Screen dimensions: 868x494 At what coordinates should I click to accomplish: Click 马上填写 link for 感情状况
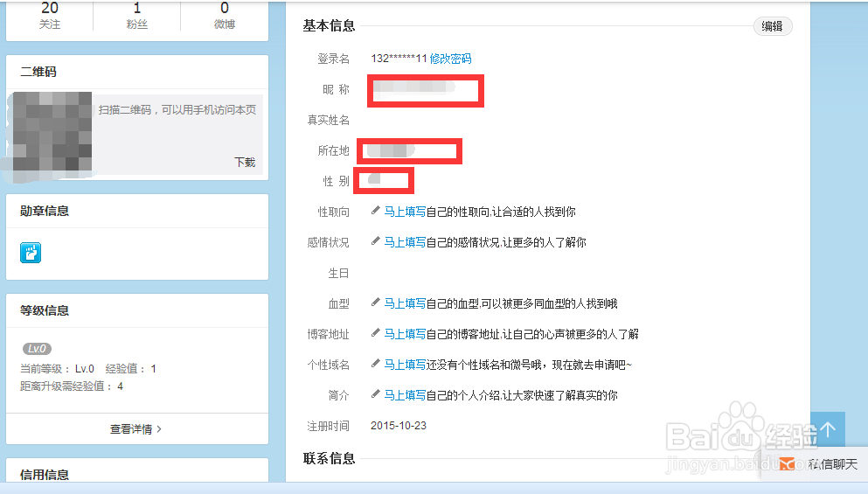click(405, 242)
